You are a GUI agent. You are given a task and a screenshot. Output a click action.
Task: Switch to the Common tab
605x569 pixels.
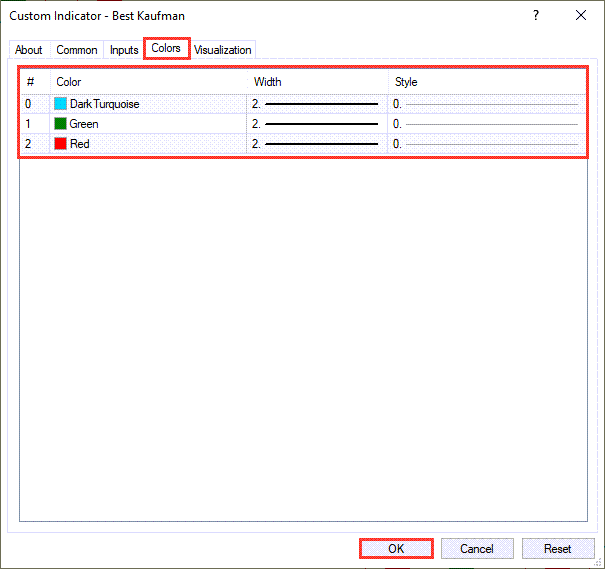pyautogui.click(x=77, y=50)
